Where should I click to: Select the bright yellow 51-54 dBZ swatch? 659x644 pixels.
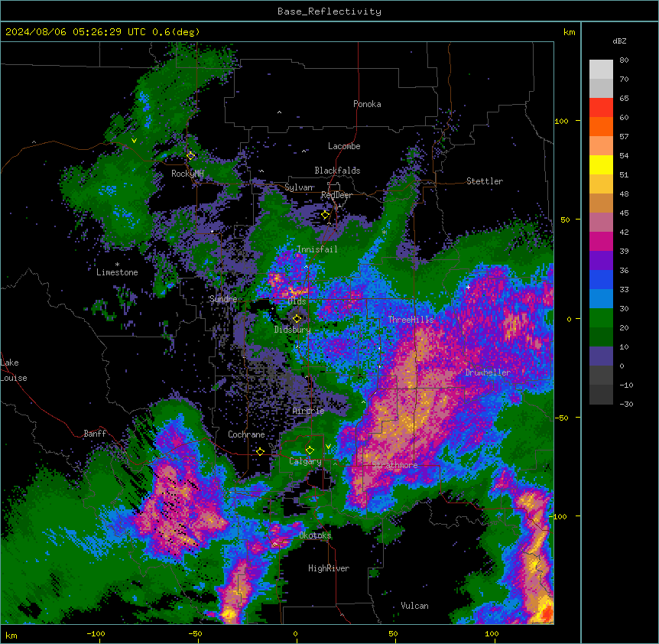point(601,164)
